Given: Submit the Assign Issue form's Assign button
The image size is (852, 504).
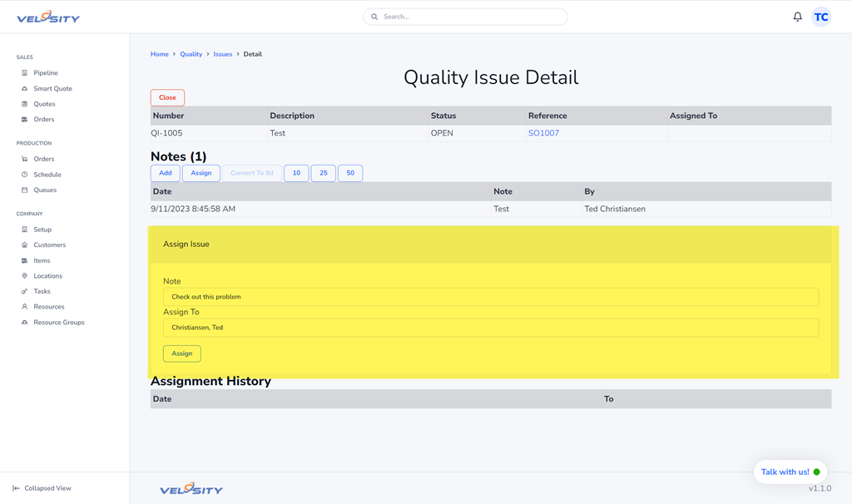Looking at the screenshot, I should [x=182, y=353].
